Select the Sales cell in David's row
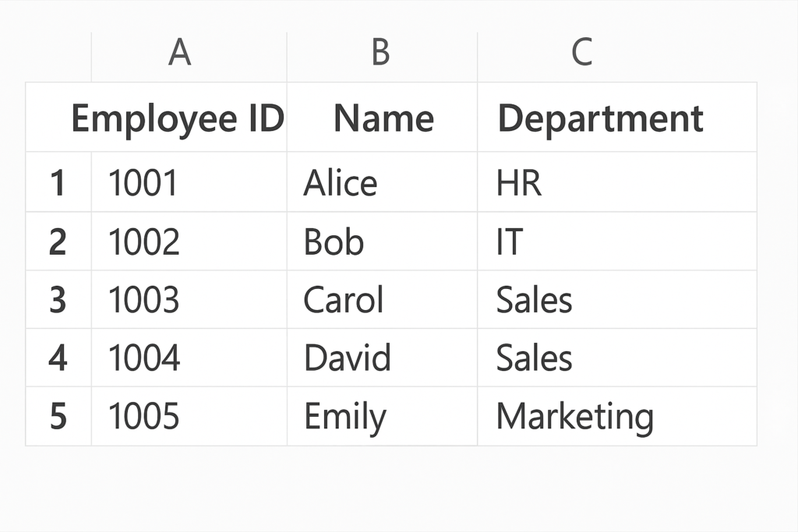The width and height of the screenshot is (798, 532). click(x=535, y=358)
